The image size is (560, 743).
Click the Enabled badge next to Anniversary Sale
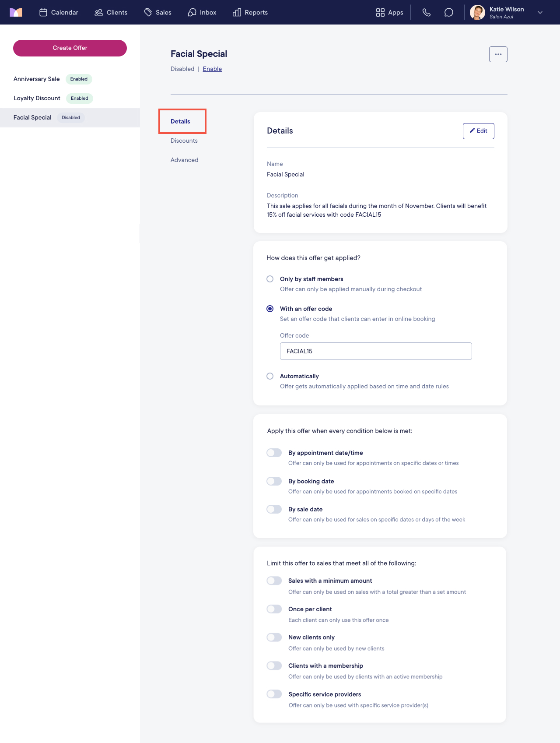point(79,79)
